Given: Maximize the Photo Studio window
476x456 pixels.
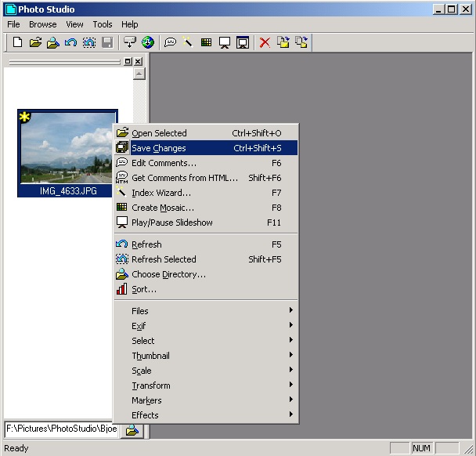Looking at the screenshot, I should (x=452, y=9).
